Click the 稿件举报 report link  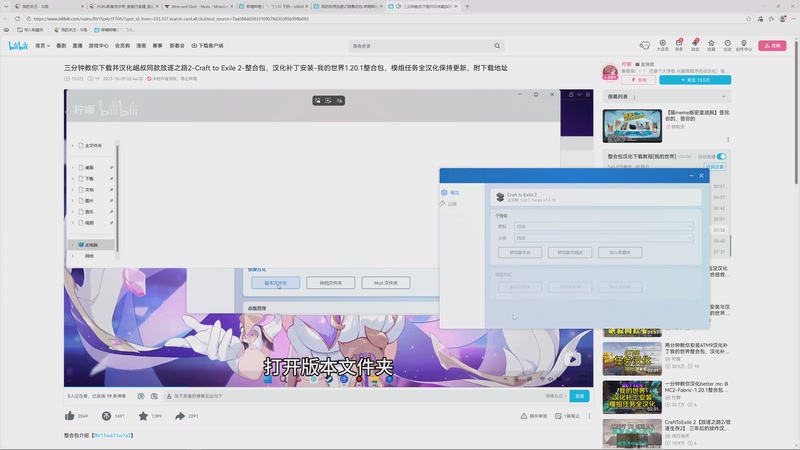534,416
